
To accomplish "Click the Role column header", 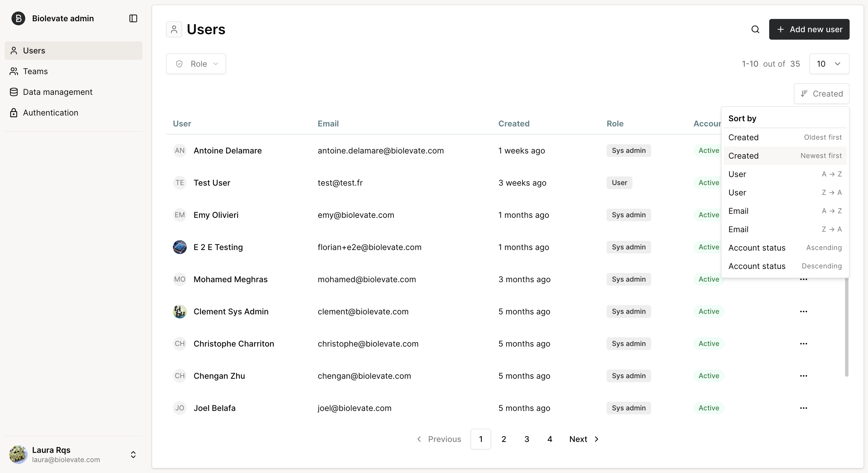I will point(615,123).
